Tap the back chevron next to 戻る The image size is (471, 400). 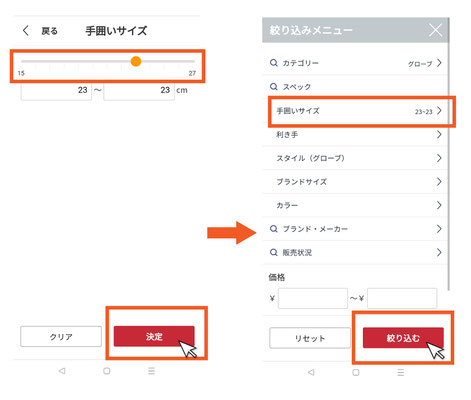tap(26, 31)
